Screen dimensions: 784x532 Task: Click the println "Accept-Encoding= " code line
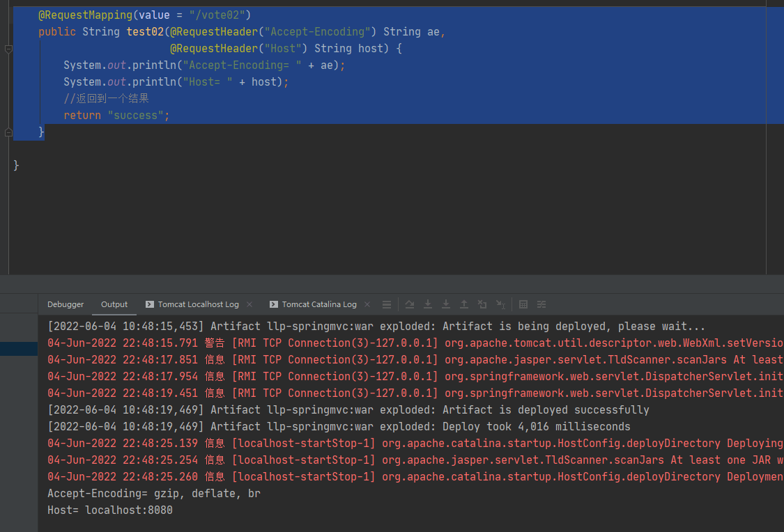coord(204,65)
